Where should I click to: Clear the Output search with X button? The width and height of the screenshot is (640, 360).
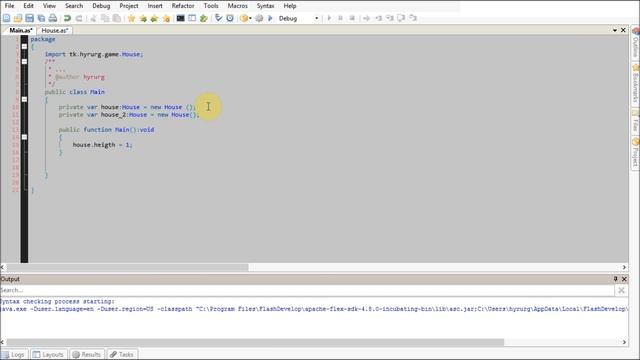[x=621, y=290]
